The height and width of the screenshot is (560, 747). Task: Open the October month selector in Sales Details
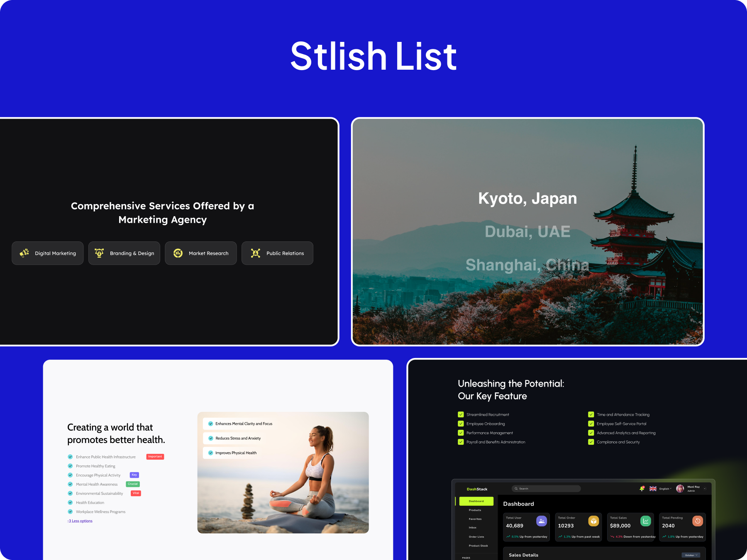690,555
